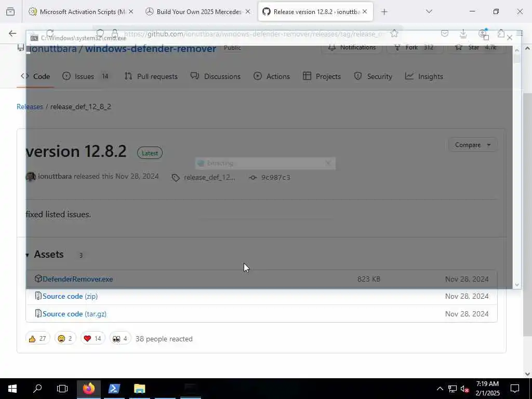
Task: Close the Build Your Own Mercedes tab
Action: tap(248, 11)
